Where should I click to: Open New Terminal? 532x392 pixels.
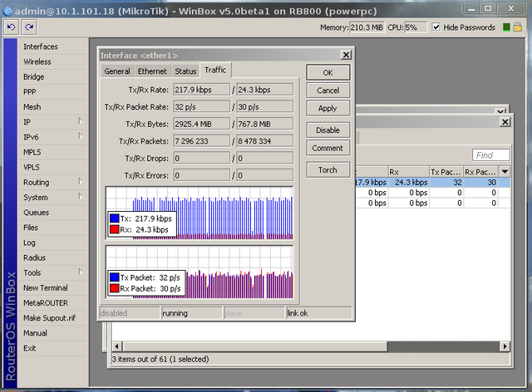pyautogui.click(x=52, y=288)
